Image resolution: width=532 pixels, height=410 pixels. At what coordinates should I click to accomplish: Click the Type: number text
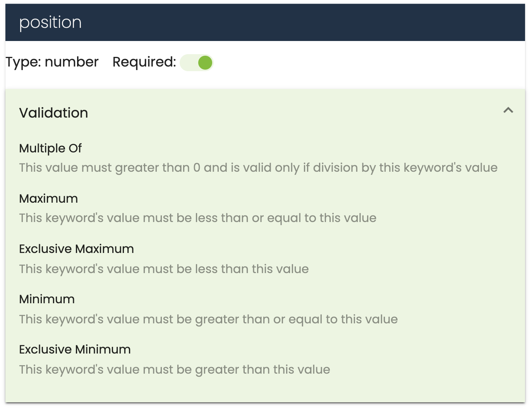click(x=51, y=62)
